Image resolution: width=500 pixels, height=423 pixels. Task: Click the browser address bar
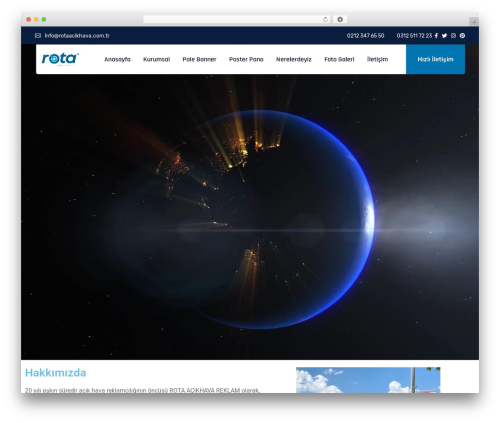point(237,20)
